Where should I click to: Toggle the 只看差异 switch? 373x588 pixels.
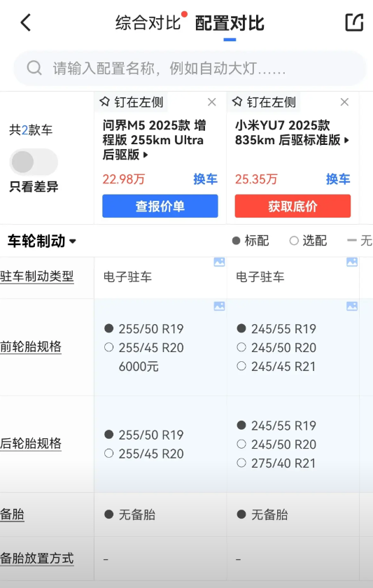(x=34, y=162)
